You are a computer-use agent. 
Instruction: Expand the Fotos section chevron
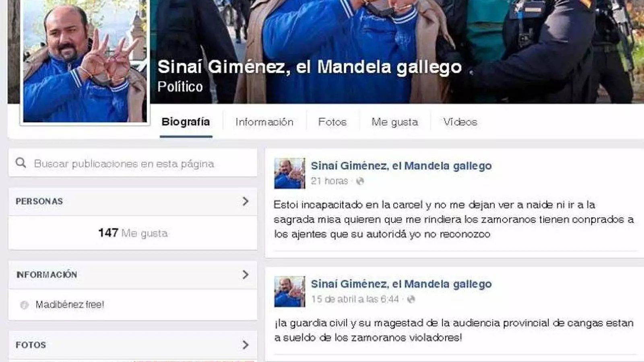[x=246, y=345]
